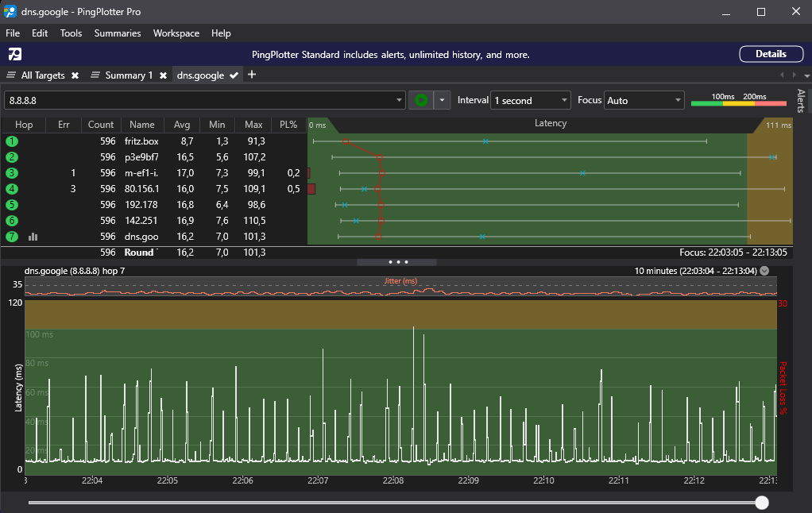Select the dns.google tab
Viewport: 812px width, 513px height.
tap(200, 75)
